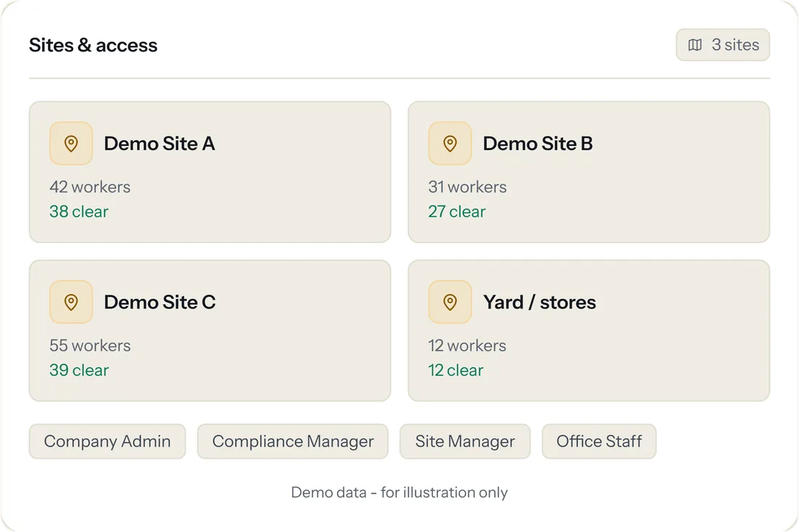799x532 pixels.
Task: Pick the Office Staff role chip
Action: tap(599, 441)
